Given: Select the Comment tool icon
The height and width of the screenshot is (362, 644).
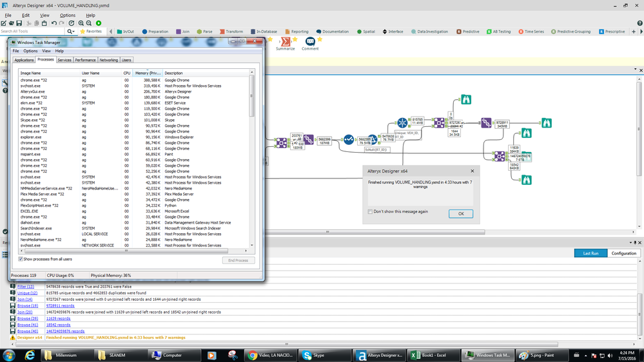Looking at the screenshot, I should point(310,43).
